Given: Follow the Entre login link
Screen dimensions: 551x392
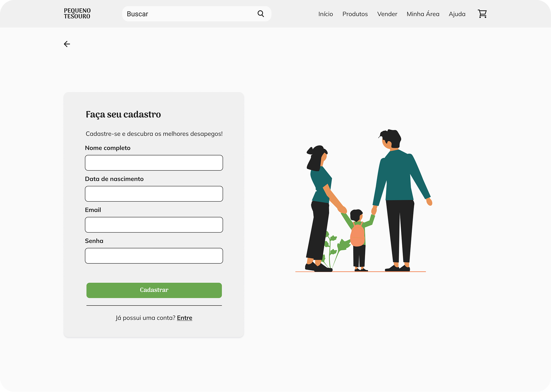Looking at the screenshot, I should (x=184, y=318).
